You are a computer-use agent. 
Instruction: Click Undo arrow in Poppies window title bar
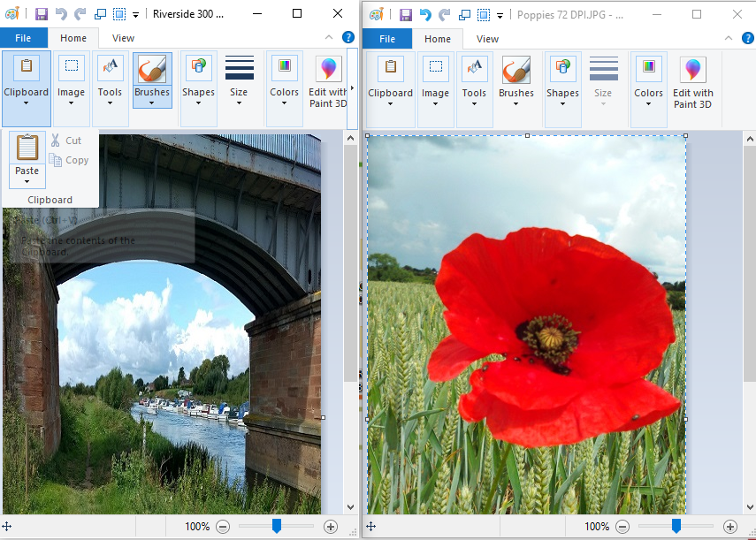click(425, 15)
